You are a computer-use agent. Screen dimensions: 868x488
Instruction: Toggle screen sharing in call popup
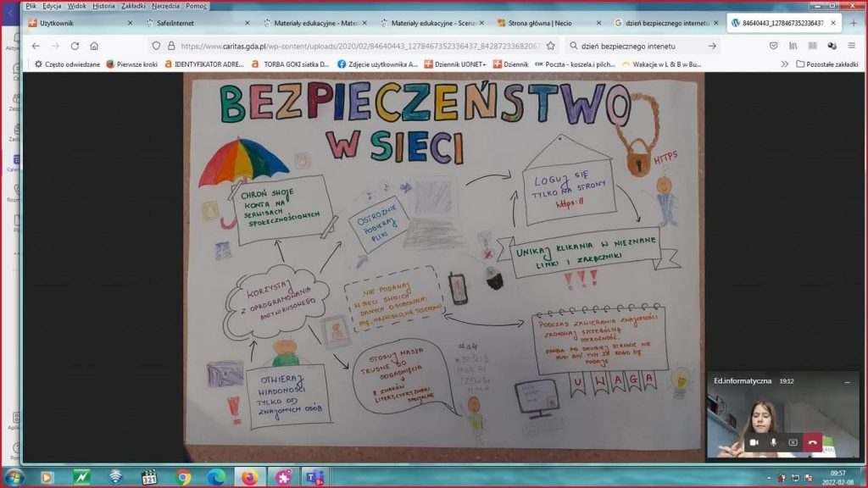(x=793, y=442)
